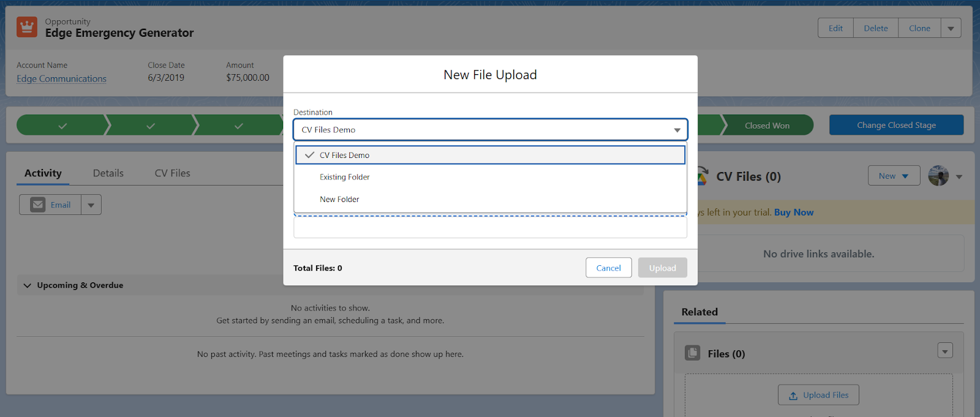This screenshot has width=980, height=417.
Task: Click the 6/3/2019 close date value
Action: pos(166,78)
